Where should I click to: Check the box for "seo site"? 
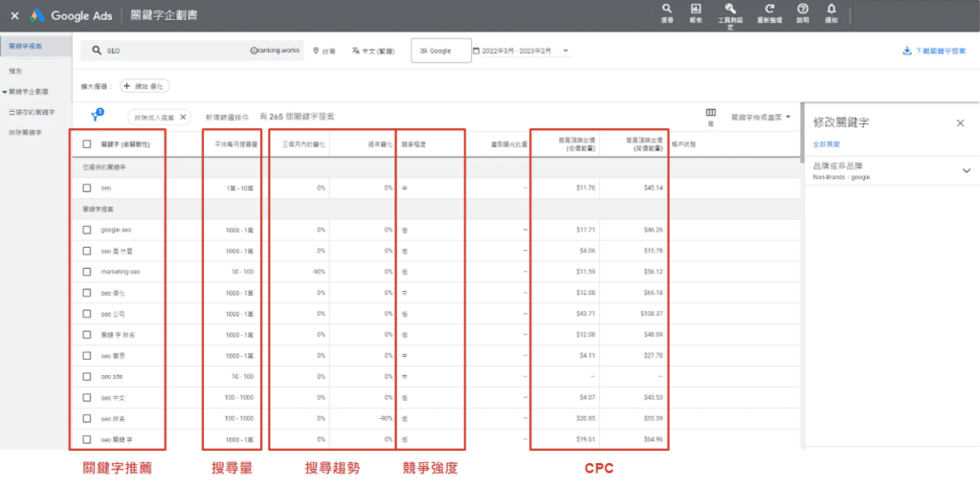pos(87,377)
